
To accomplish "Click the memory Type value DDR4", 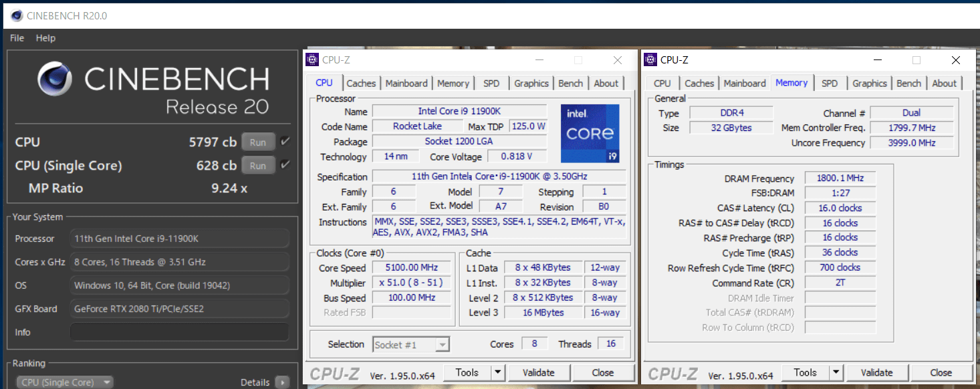I will pyautogui.click(x=731, y=113).
